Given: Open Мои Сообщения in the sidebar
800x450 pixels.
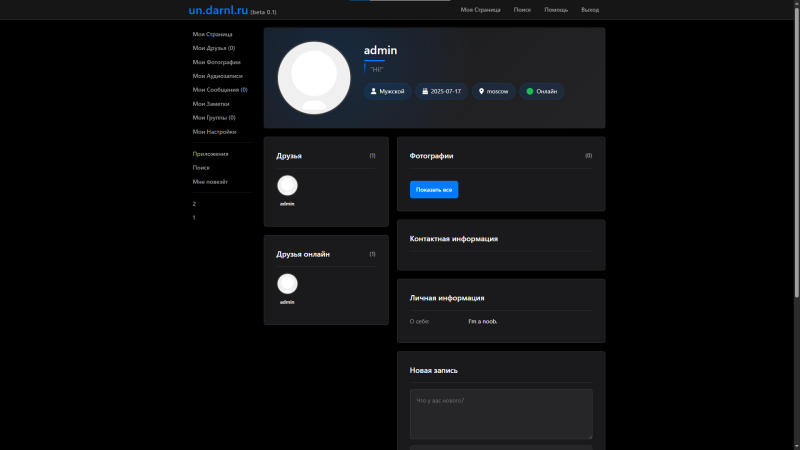Looking at the screenshot, I should 220,90.
